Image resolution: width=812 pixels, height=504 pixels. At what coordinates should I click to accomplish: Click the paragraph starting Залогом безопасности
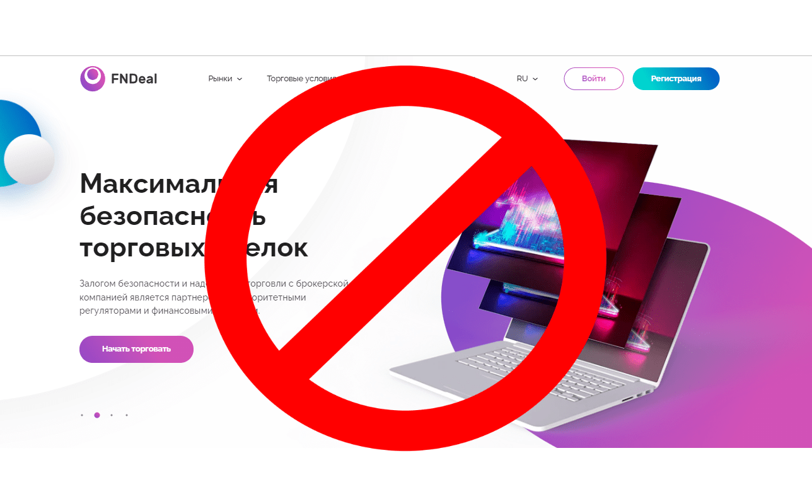pos(214,297)
